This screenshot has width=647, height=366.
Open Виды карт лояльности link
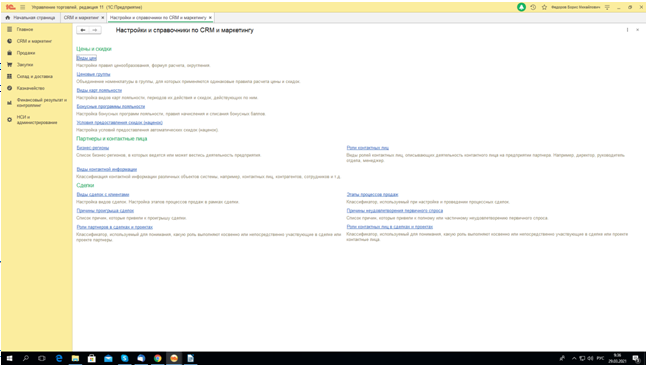click(x=99, y=90)
